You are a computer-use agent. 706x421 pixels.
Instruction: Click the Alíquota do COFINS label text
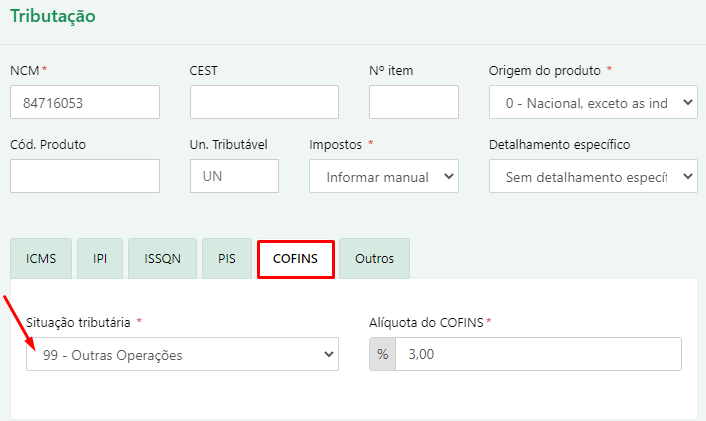coord(427,322)
